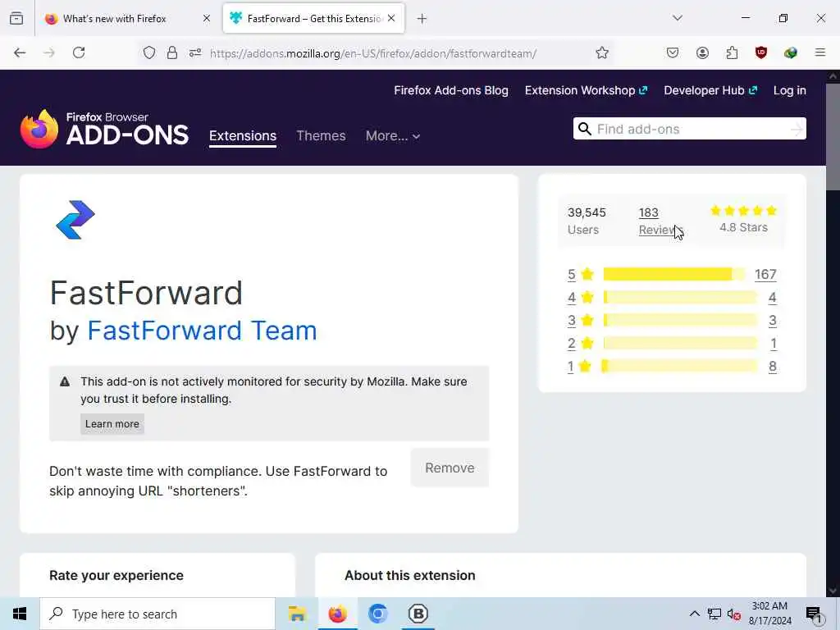Select the FastForward browser tab

[x=314, y=19]
